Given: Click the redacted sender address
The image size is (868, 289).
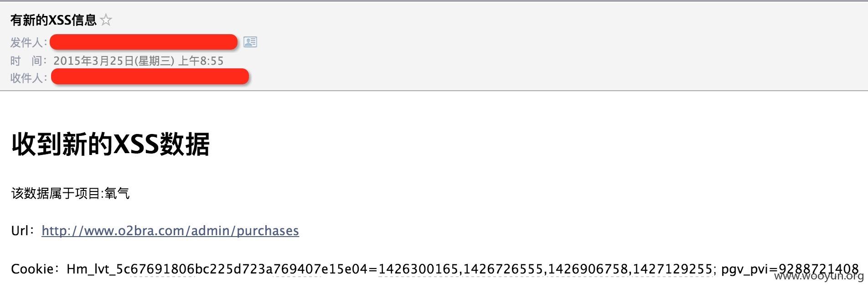Looking at the screenshot, I should [144, 42].
